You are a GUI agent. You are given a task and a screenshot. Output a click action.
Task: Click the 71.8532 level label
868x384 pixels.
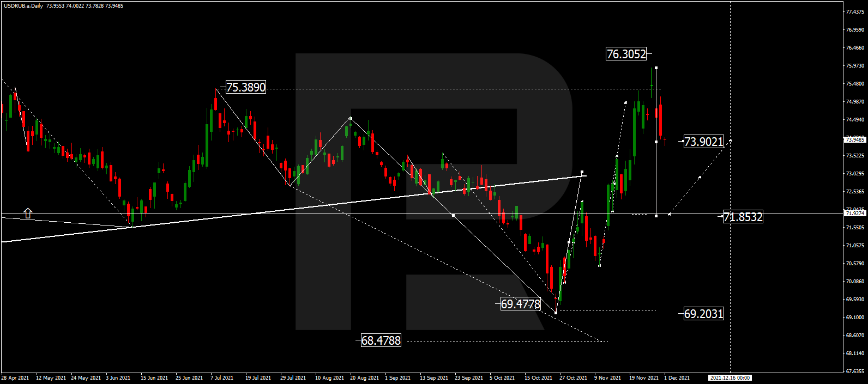pyautogui.click(x=743, y=217)
